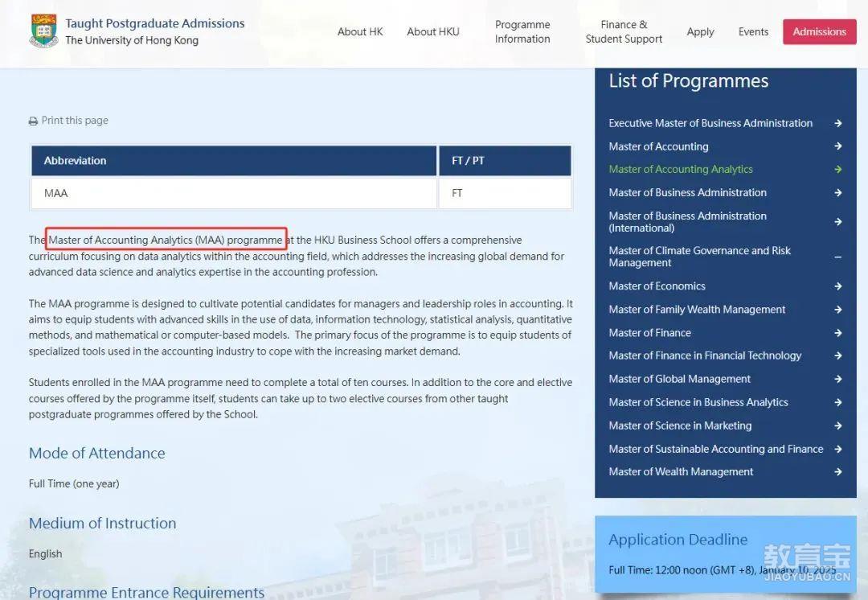Click the Programme Entrance Requirements heading
Viewport: 868px width, 600px height.
(147, 592)
